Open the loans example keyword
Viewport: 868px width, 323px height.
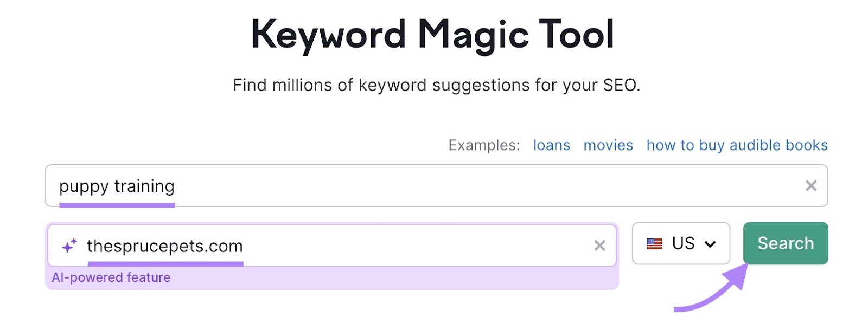tap(551, 145)
